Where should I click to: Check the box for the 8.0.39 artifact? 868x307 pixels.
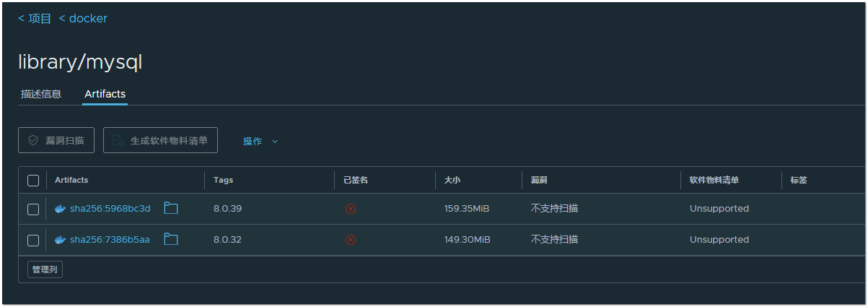tap(33, 209)
